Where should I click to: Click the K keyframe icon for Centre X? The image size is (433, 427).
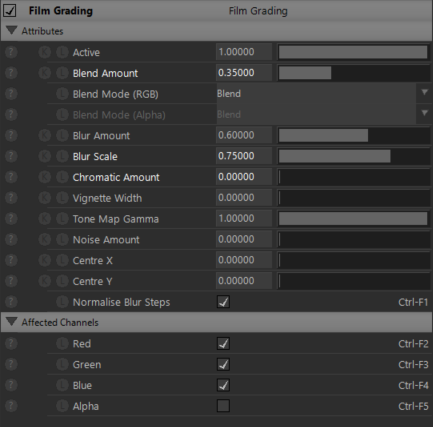[44, 260]
